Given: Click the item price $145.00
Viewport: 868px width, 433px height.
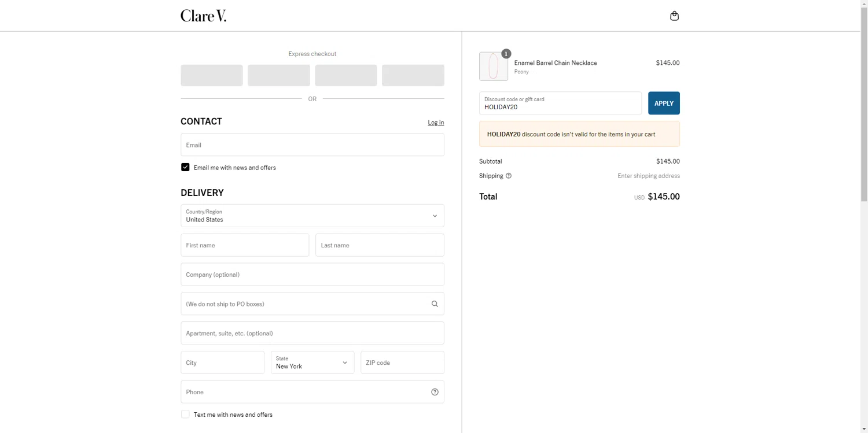Looking at the screenshot, I should (x=668, y=62).
